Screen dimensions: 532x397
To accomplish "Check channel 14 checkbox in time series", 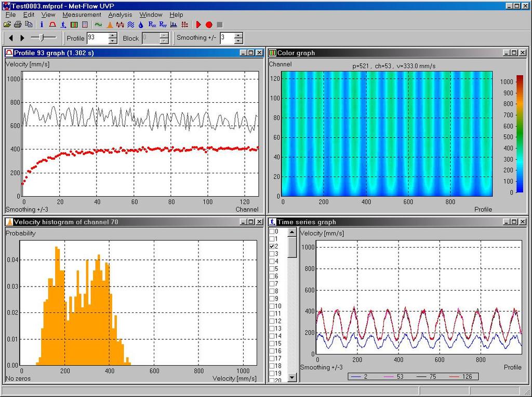I will [272, 336].
